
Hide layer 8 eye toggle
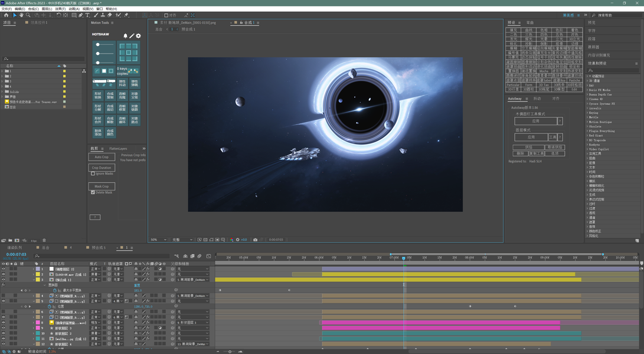[x=4, y=322]
